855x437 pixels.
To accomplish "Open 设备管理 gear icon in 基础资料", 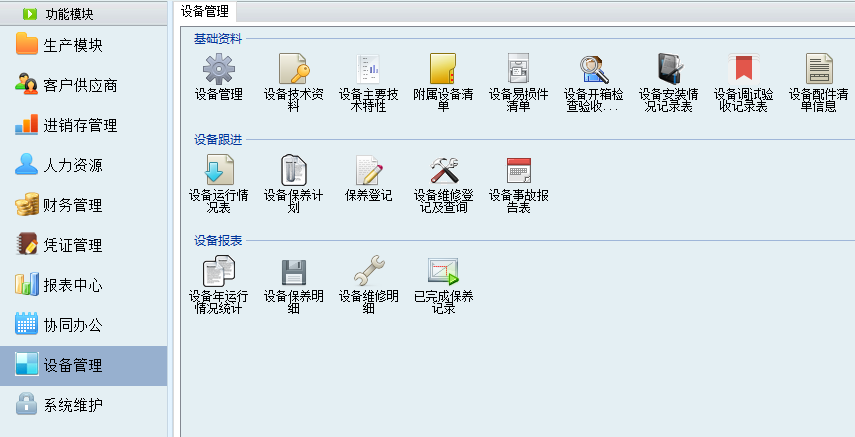I will pyautogui.click(x=218, y=69).
